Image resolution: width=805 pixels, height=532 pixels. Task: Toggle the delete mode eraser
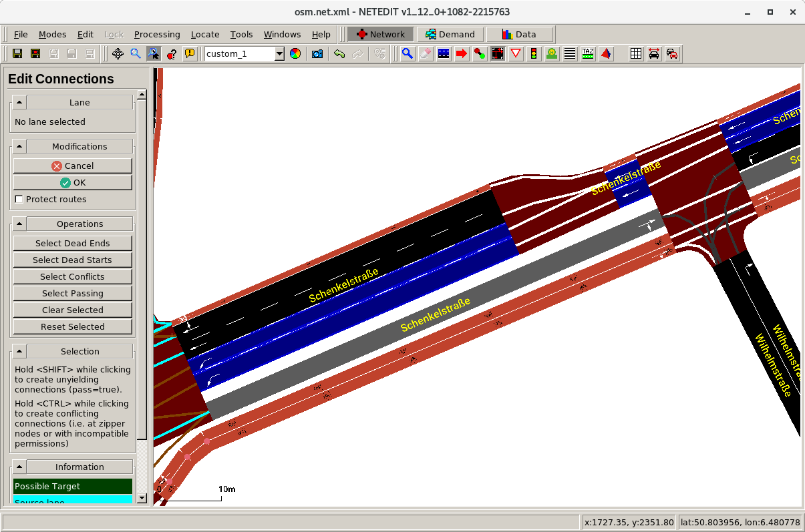(x=426, y=54)
